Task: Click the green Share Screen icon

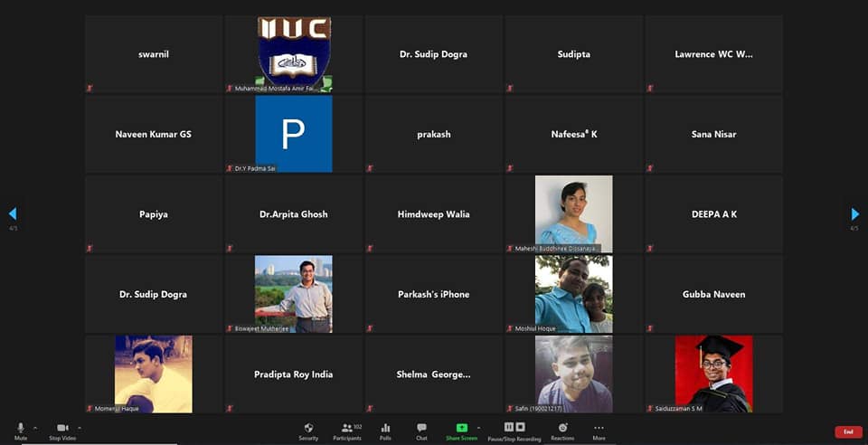Action: coord(462,428)
